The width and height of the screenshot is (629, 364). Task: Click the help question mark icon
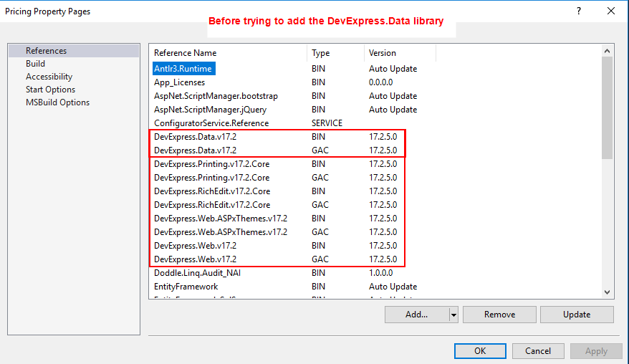(x=578, y=11)
